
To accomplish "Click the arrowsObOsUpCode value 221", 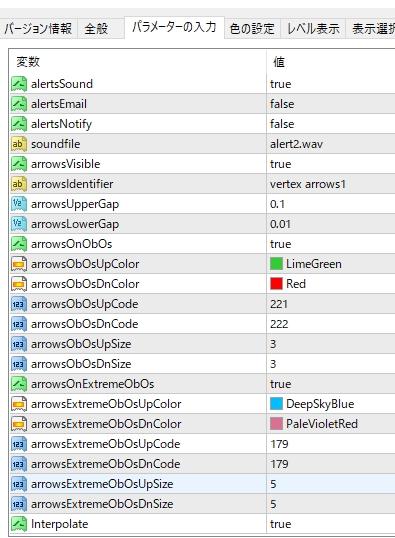I will [x=279, y=304].
